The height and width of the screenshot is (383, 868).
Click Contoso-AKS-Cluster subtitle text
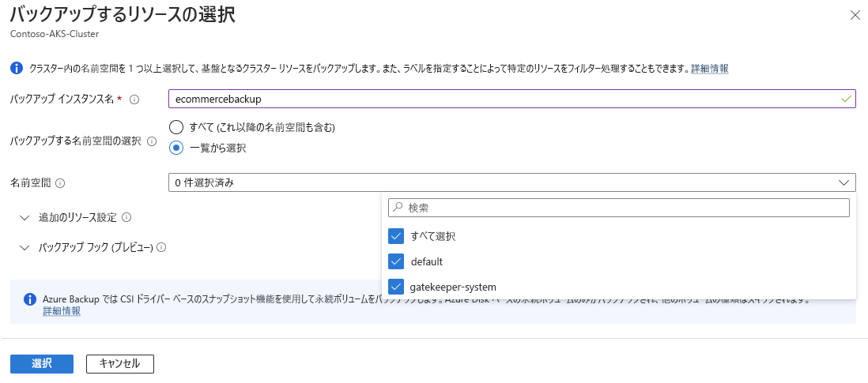pos(55,34)
